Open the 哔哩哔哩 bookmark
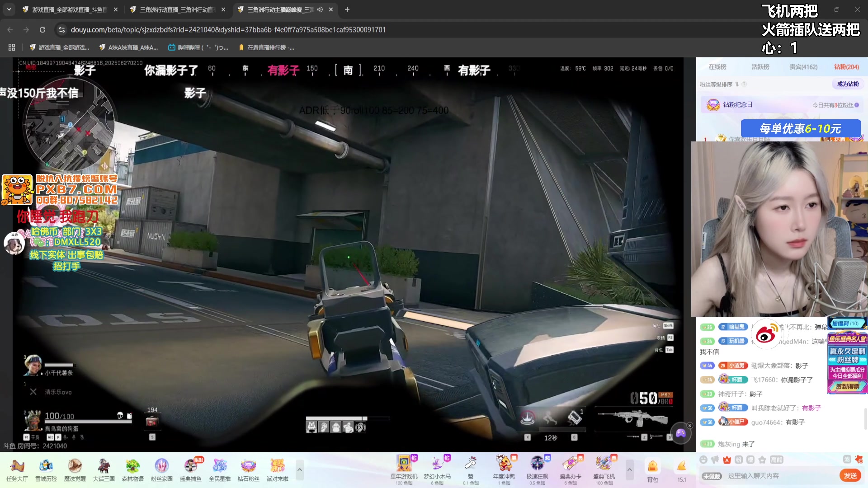The image size is (868, 488). [x=198, y=47]
